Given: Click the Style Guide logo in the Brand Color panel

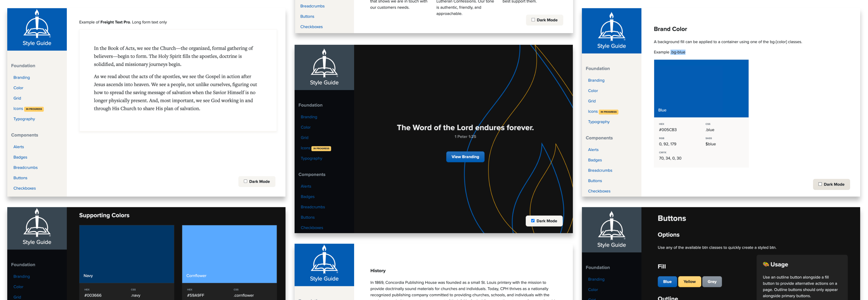Looking at the screenshot, I should 611,31.
